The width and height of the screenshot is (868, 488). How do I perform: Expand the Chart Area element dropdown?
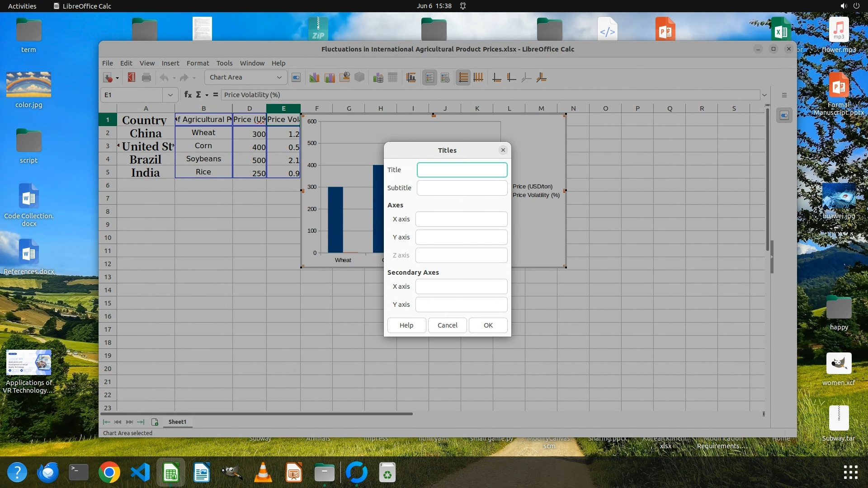coord(279,78)
